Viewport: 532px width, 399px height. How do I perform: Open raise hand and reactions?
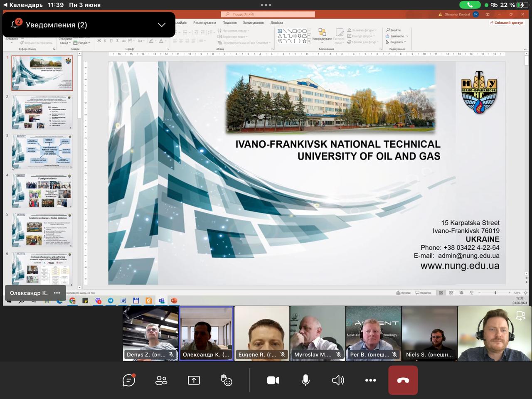(226, 380)
